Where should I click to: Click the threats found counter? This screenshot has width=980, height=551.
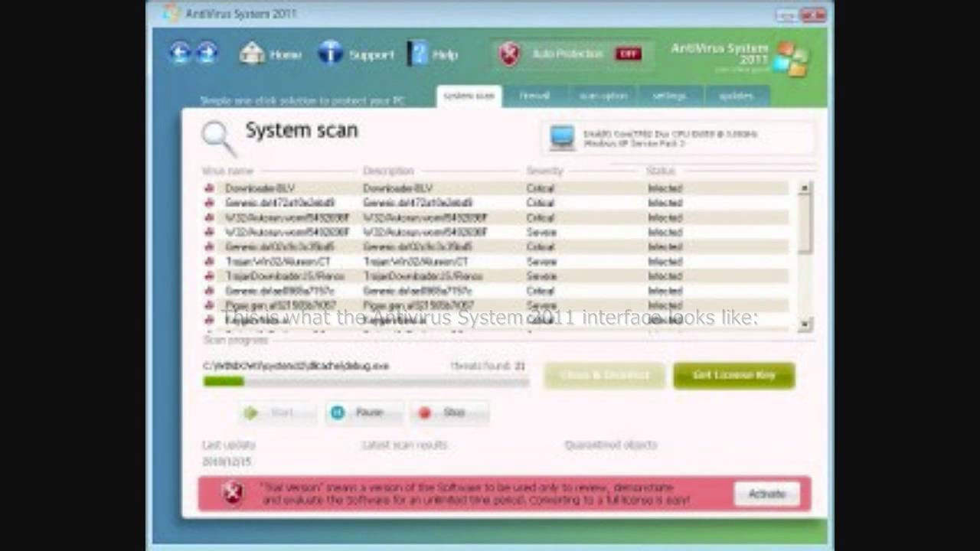pyautogui.click(x=488, y=367)
